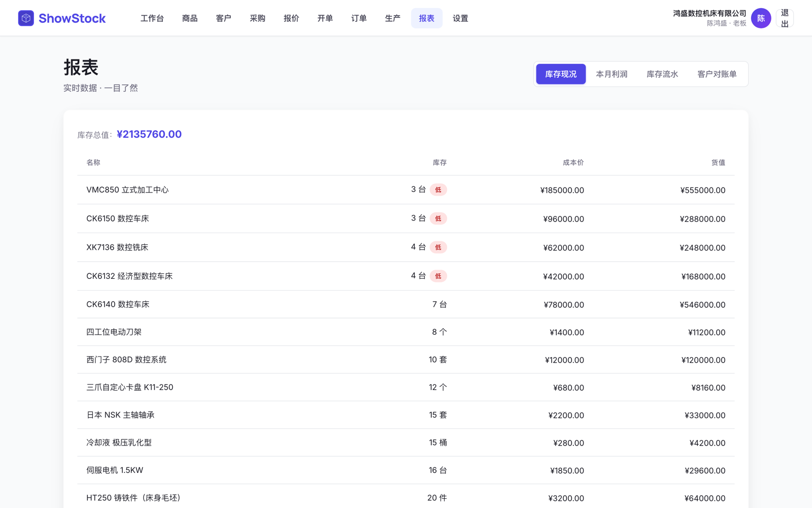812x508 pixels.
Task: Click the 低 badge on XK7136 row
Action: tap(438, 247)
